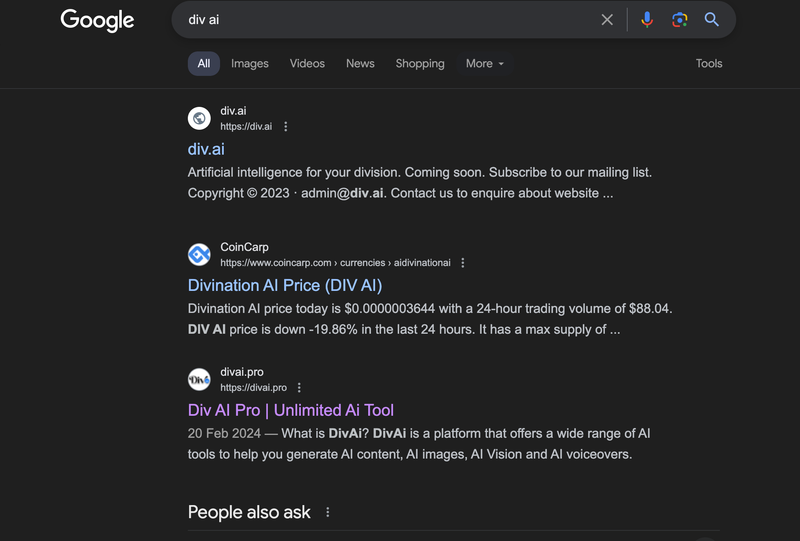
Task: Switch to the Images tab
Action: (249, 63)
